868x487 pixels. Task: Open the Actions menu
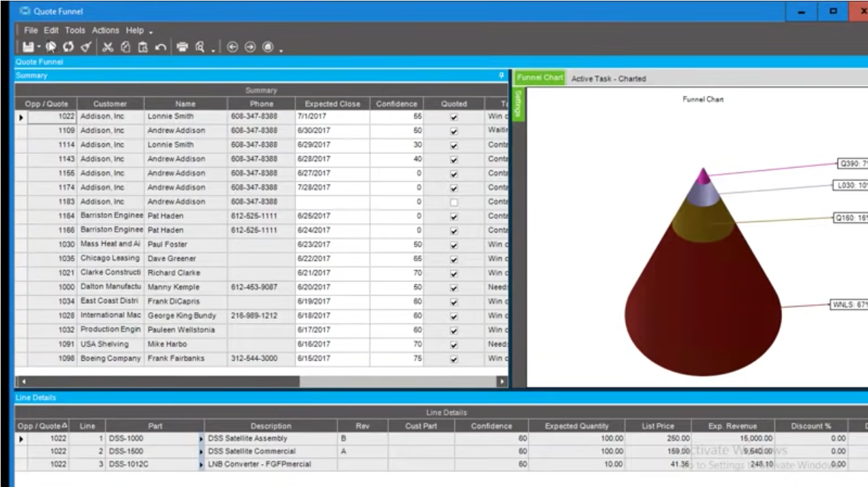[105, 30]
